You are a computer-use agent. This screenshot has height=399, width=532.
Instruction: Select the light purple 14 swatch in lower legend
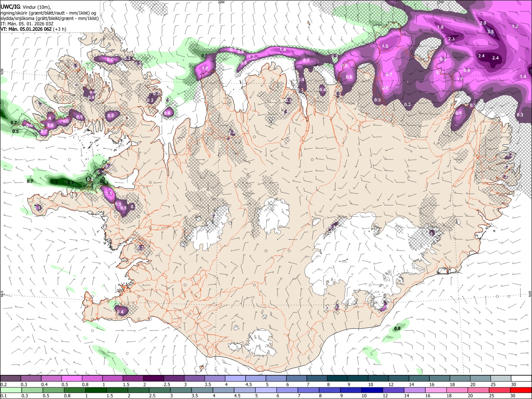pos(415,390)
